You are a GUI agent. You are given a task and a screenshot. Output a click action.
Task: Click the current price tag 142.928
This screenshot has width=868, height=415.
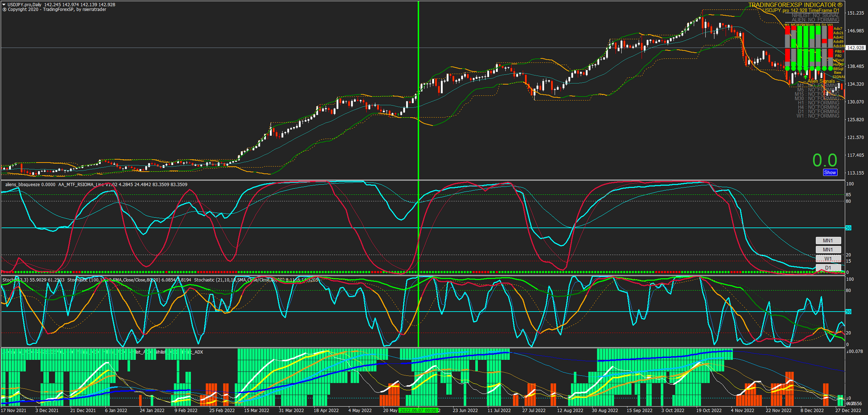pos(855,48)
